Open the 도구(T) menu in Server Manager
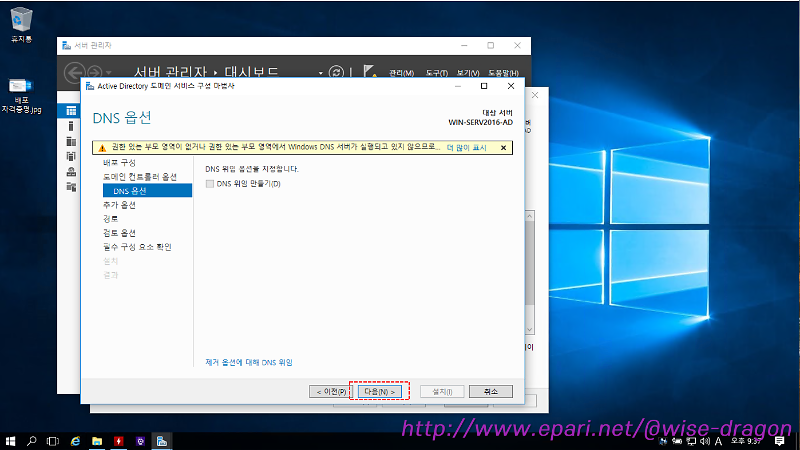The height and width of the screenshot is (450, 800). 437,73
